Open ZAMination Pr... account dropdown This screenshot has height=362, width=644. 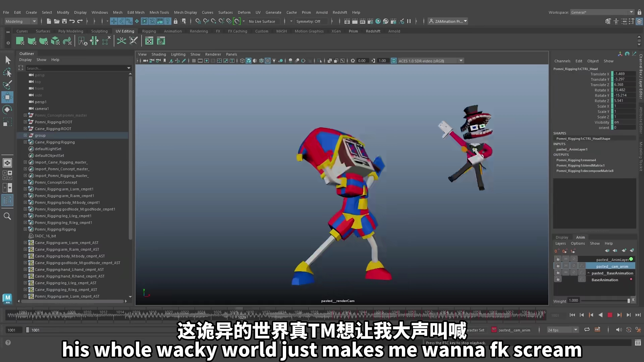pos(447,21)
